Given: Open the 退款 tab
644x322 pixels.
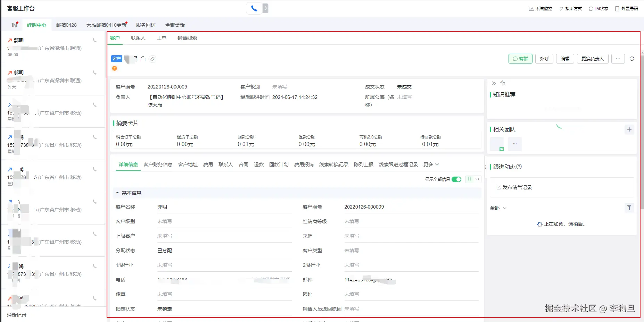Looking at the screenshot, I should [259, 164].
